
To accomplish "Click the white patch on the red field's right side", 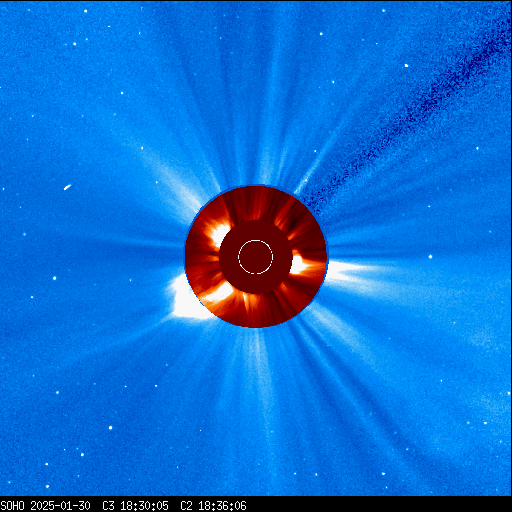I will [x=299, y=264].
